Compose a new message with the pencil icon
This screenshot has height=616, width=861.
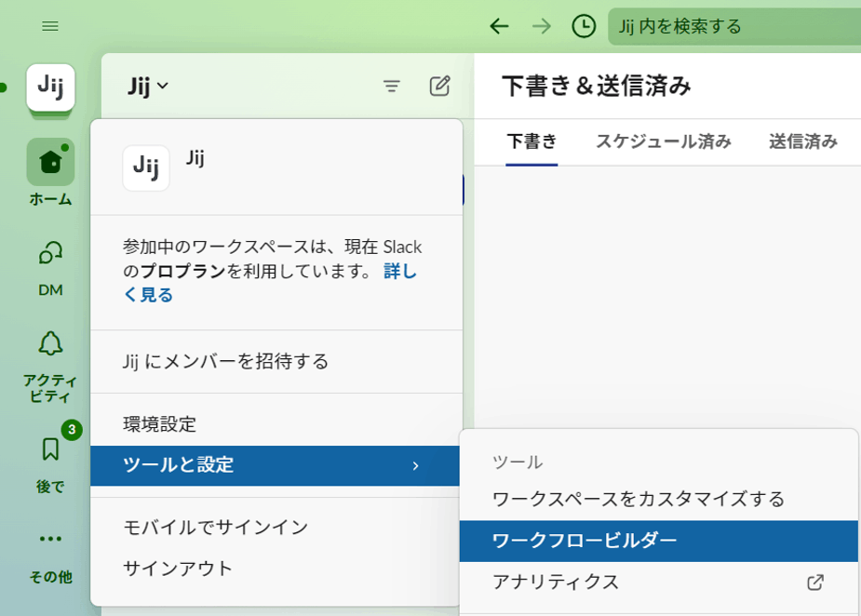click(x=440, y=87)
